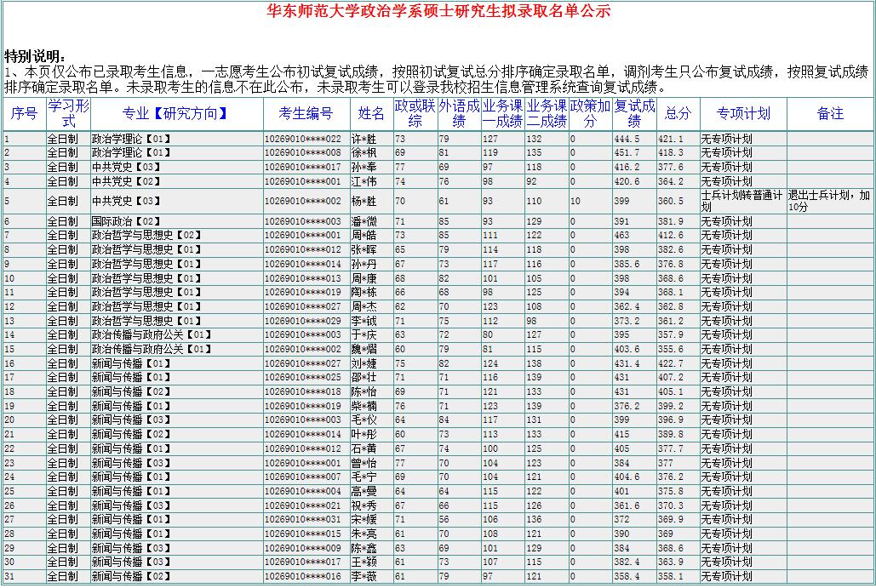
Task: Click the 复试成绩 column header
Action: click(634, 114)
